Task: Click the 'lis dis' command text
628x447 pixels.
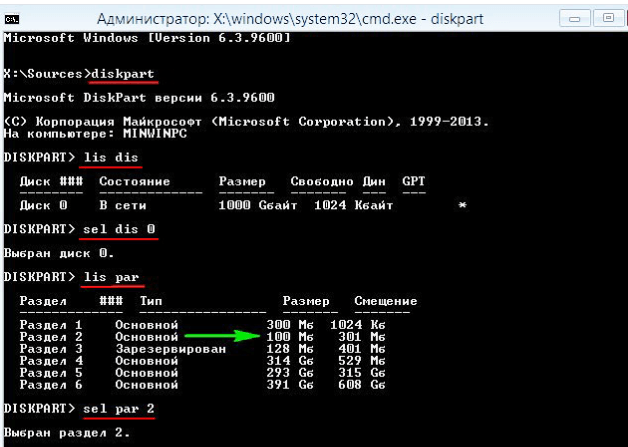Action: click(110, 159)
